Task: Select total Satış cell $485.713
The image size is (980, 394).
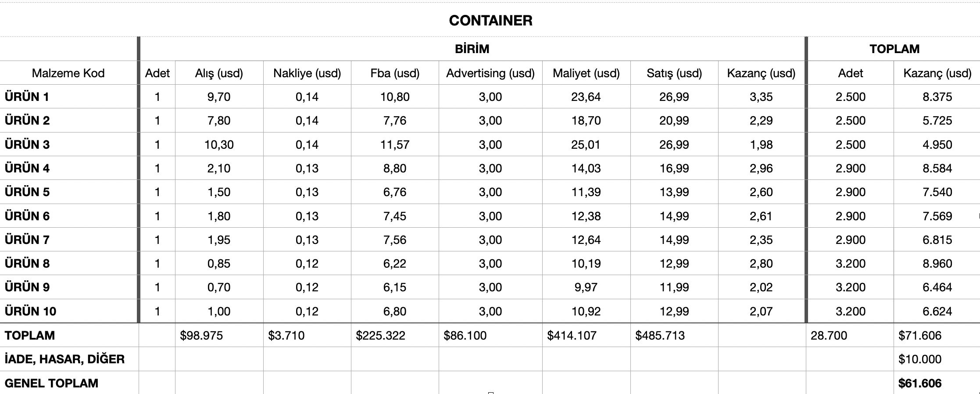Action: (660, 335)
